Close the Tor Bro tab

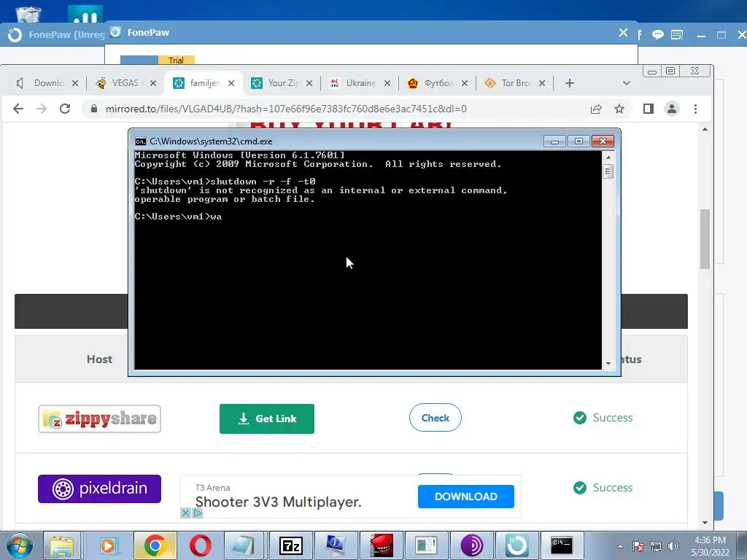tap(542, 83)
